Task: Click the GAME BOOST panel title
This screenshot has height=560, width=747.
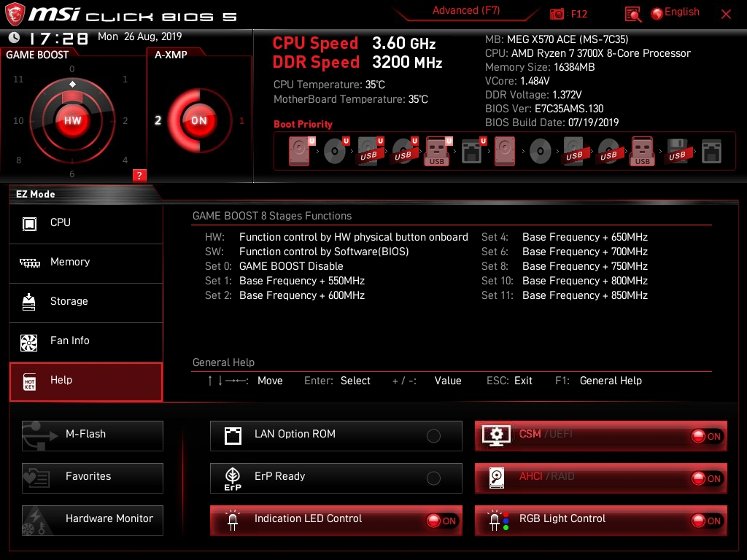Action: (37, 55)
